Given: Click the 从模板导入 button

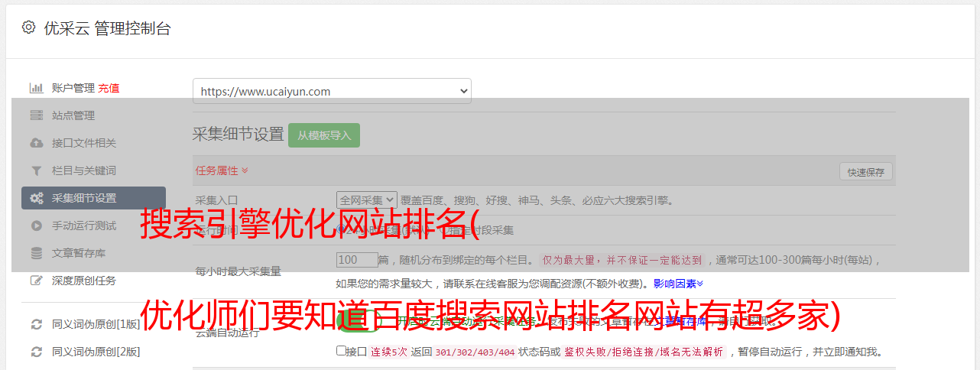Looking at the screenshot, I should pos(324,135).
